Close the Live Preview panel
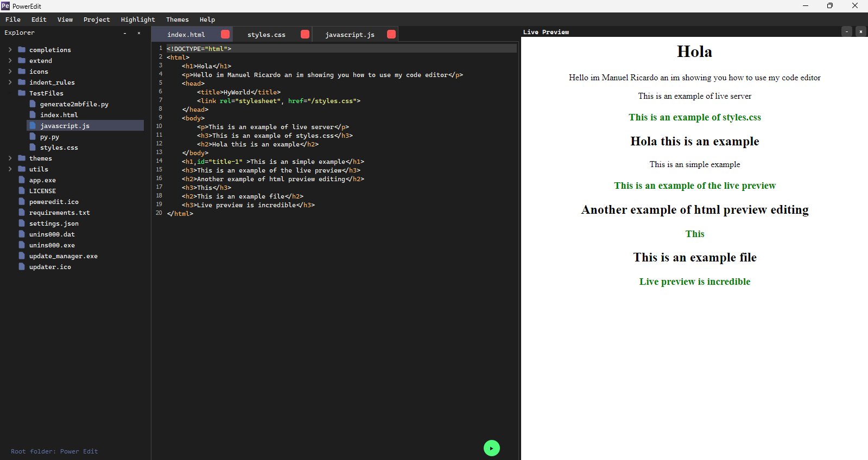868x460 pixels. tap(861, 31)
